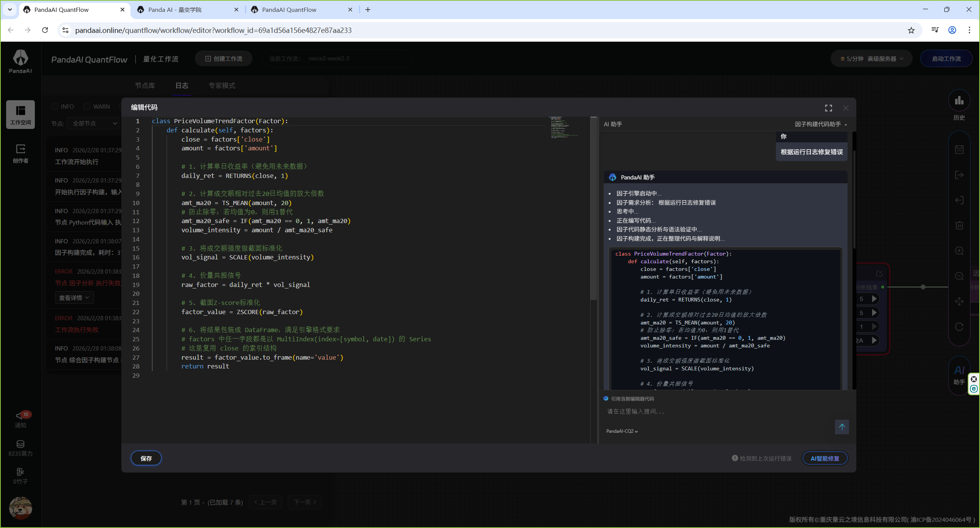Open a new browser tab
This screenshot has width=980, height=528.
(368, 10)
